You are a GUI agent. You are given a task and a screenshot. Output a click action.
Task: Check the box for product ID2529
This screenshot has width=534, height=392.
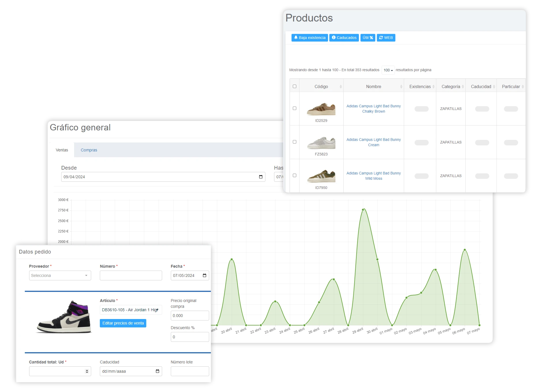click(x=295, y=108)
